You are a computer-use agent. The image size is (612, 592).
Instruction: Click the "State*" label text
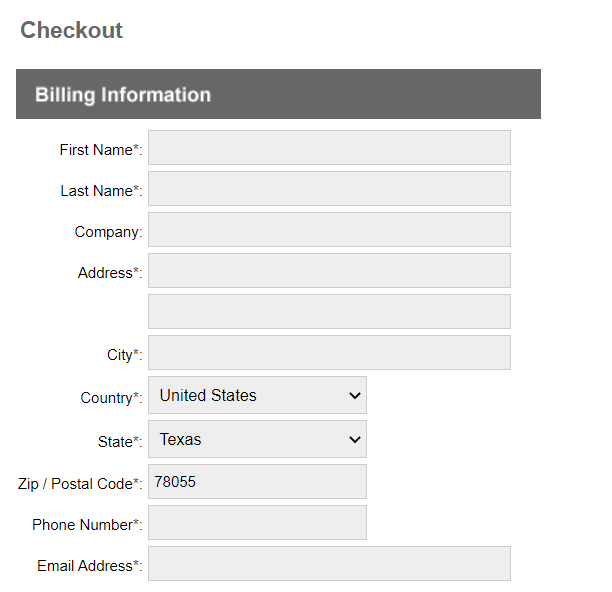[119, 442]
